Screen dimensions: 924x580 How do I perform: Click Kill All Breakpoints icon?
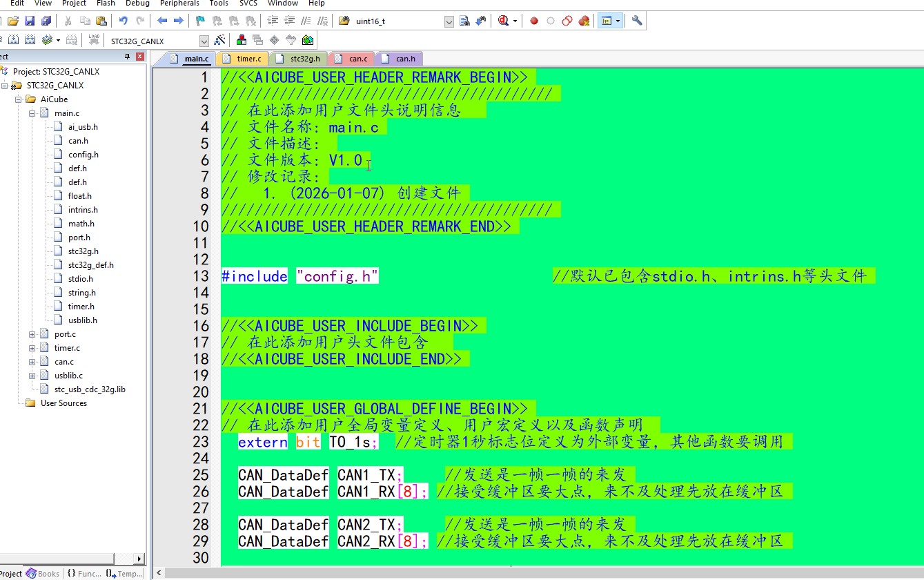click(x=584, y=21)
